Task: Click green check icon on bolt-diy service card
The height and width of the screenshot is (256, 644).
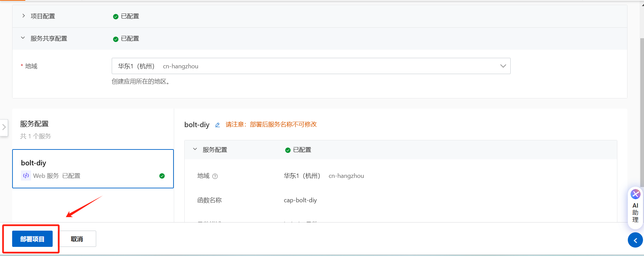Action: pos(162,176)
